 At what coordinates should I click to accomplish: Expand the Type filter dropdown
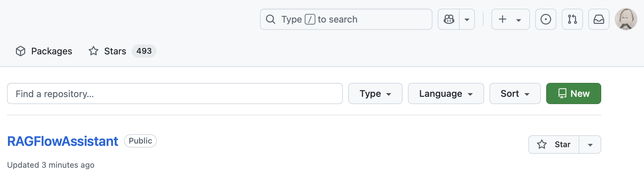375,94
